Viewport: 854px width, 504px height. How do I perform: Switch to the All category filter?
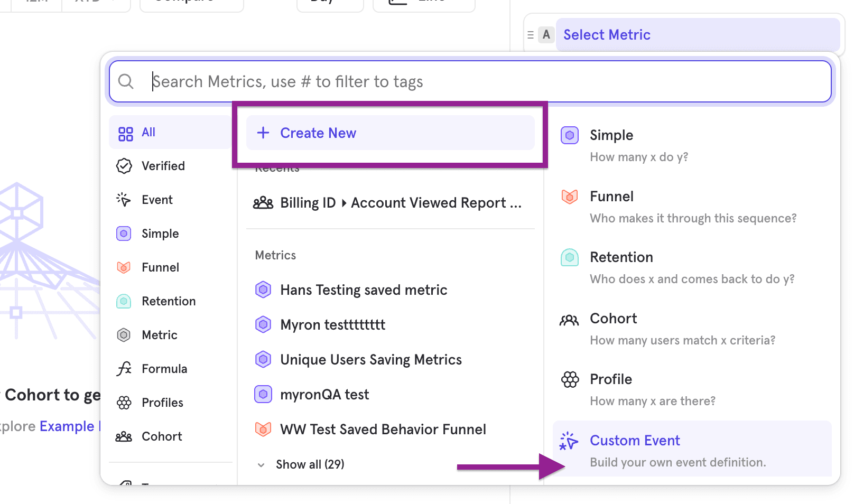[x=148, y=133]
